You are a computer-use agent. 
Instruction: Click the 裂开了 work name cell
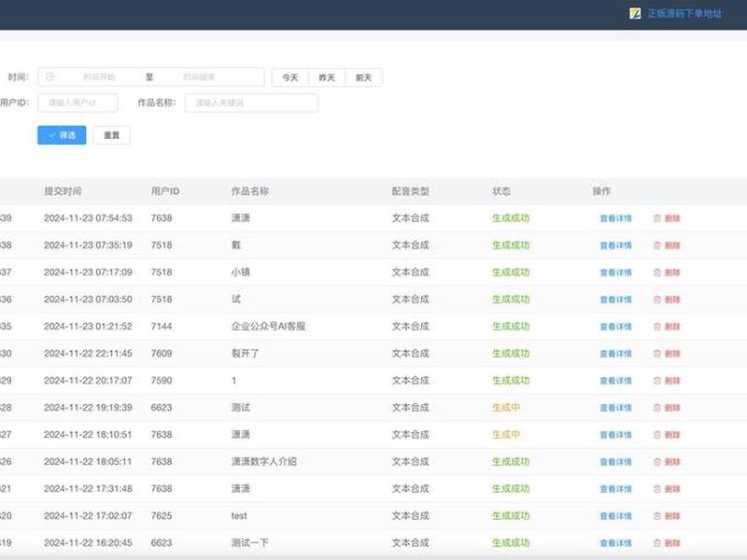pyautogui.click(x=246, y=354)
